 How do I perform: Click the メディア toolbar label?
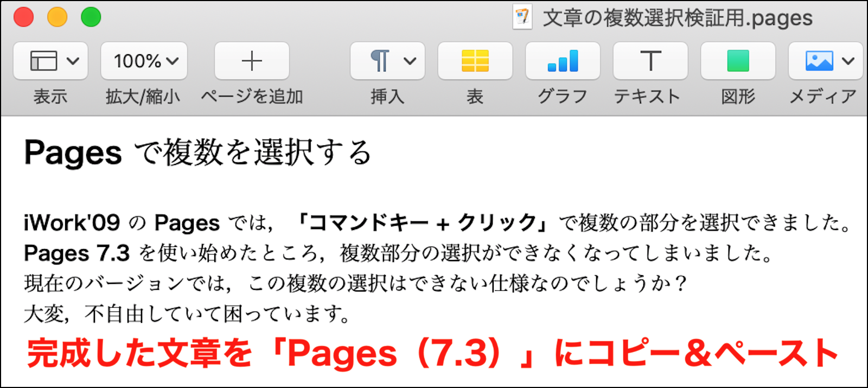point(823,97)
